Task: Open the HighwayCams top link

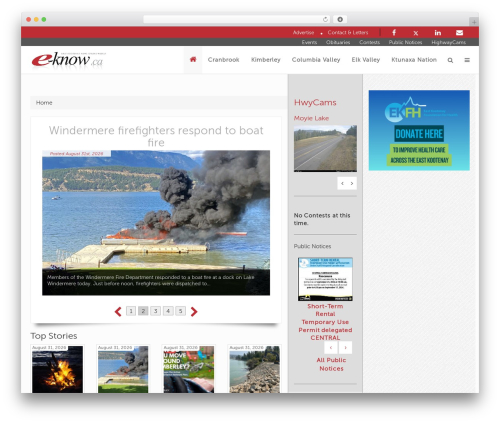Action: (x=448, y=42)
